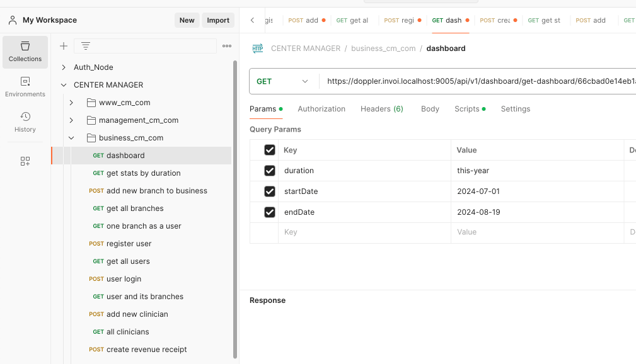The image size is (636, 364).
Task: Create a new collection using the plus icon
Action: click(63, 45)
